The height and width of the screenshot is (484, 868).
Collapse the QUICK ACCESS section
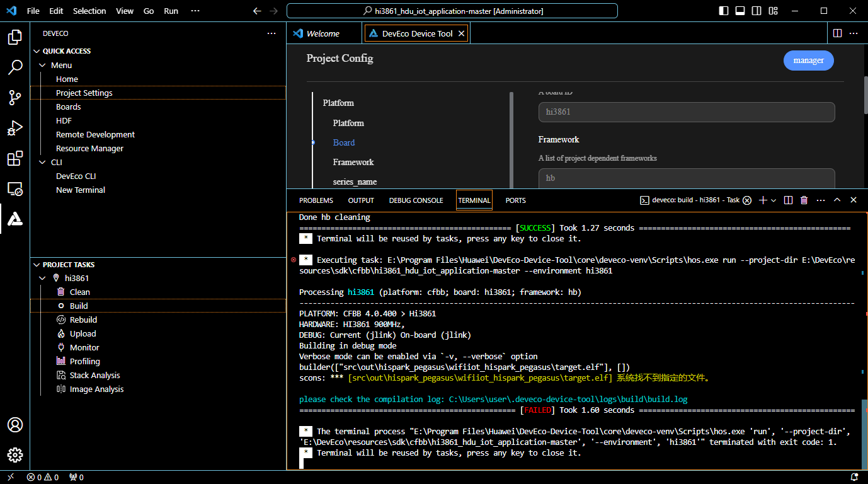pyautogui.click(x=37, y=51)
